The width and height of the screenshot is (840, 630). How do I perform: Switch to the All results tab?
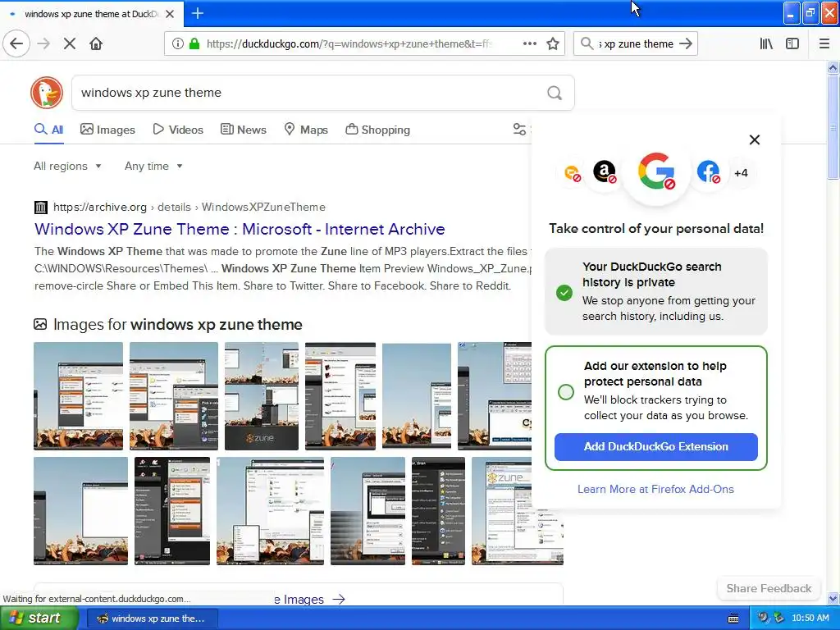click(48, 130)
